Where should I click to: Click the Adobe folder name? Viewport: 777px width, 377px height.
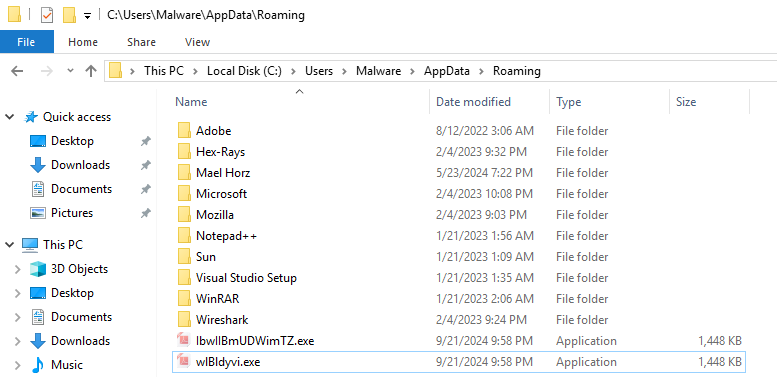(214, 131)
